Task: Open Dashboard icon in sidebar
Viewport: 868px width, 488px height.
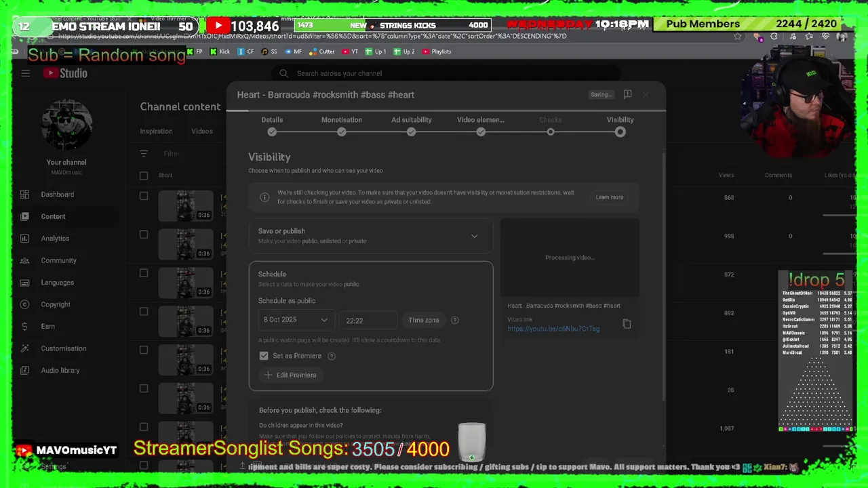Action: [25, 195]
